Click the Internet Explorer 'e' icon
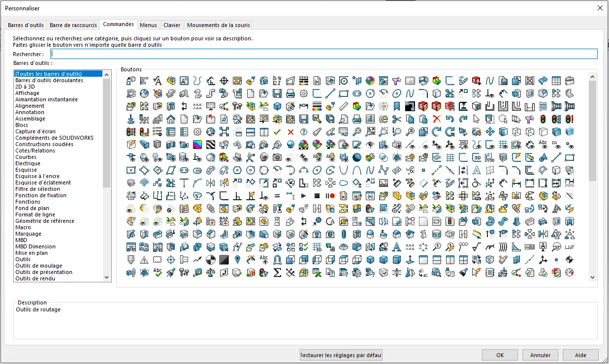 (x=384, y=119)
